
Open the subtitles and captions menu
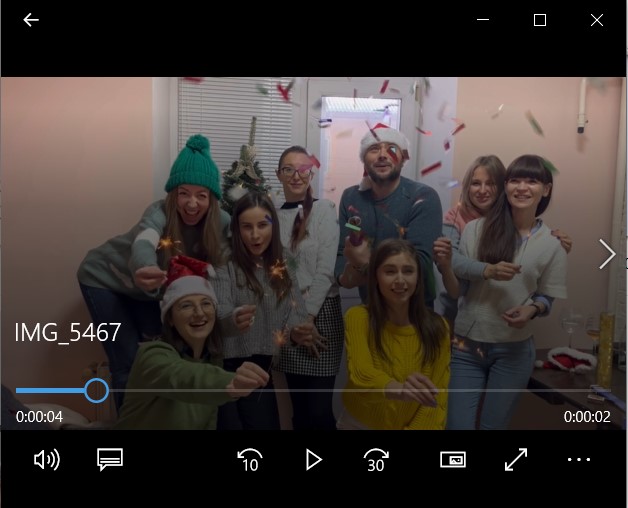pyautogui.click(x=110, y=459)
